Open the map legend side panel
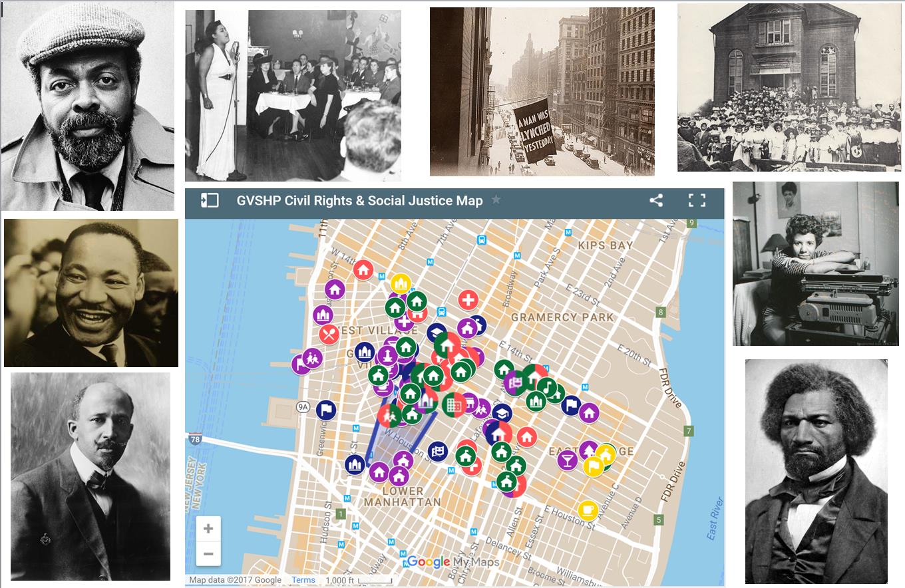 pos(208,200)
